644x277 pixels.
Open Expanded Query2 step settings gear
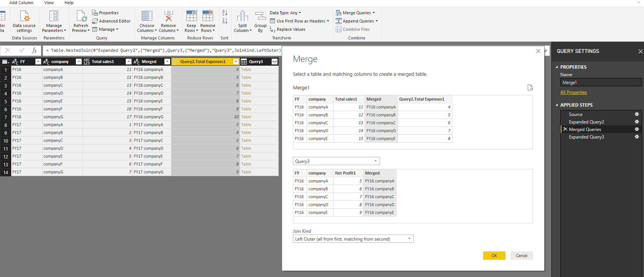tap(636, 122)
